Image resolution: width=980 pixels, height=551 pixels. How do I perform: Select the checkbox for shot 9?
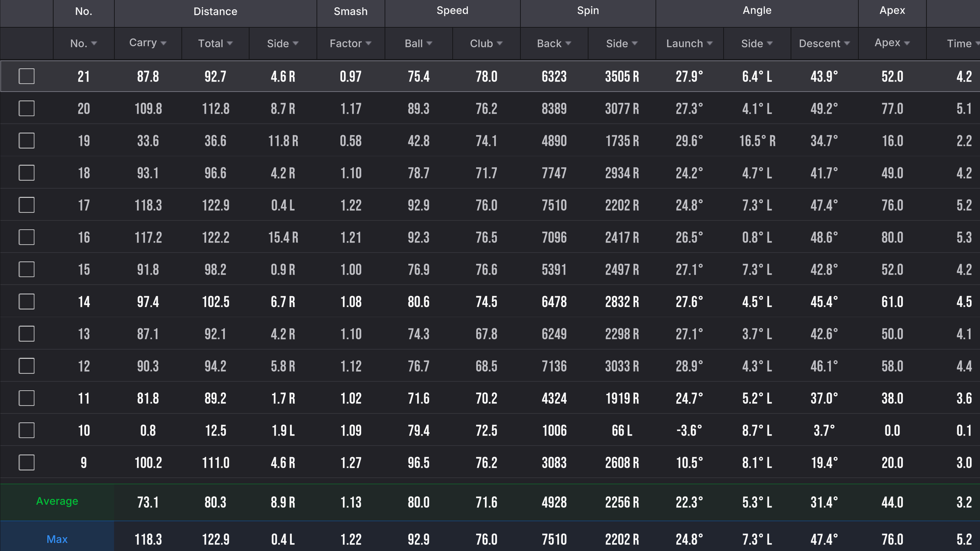(x=26, y=462)
